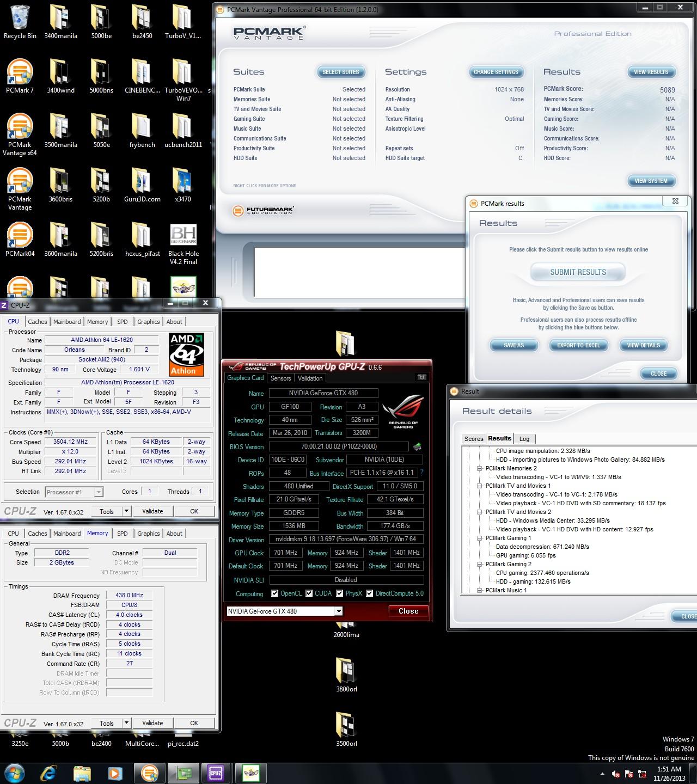Select the frybench folder on the desktop
The image size is (697, 784).
point(142,131)
